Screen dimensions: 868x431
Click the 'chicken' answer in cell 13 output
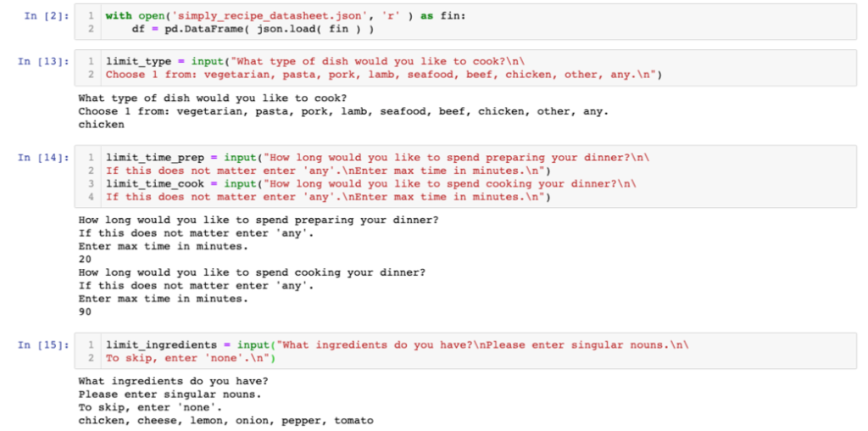point(101,125)
